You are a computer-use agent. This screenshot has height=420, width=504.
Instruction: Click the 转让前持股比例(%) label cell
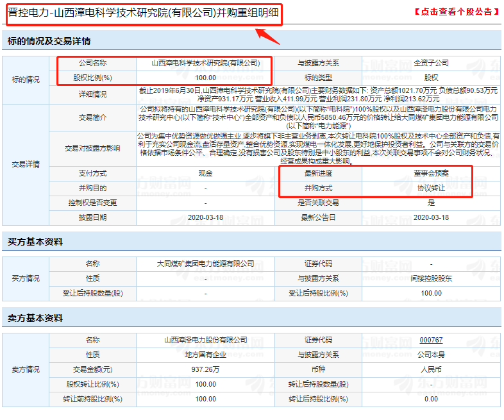[92, 399]
